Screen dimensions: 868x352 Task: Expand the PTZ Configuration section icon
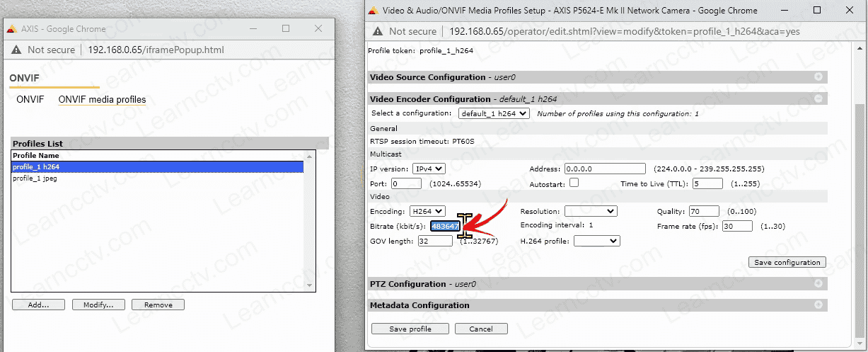click(x=818, y=284)
